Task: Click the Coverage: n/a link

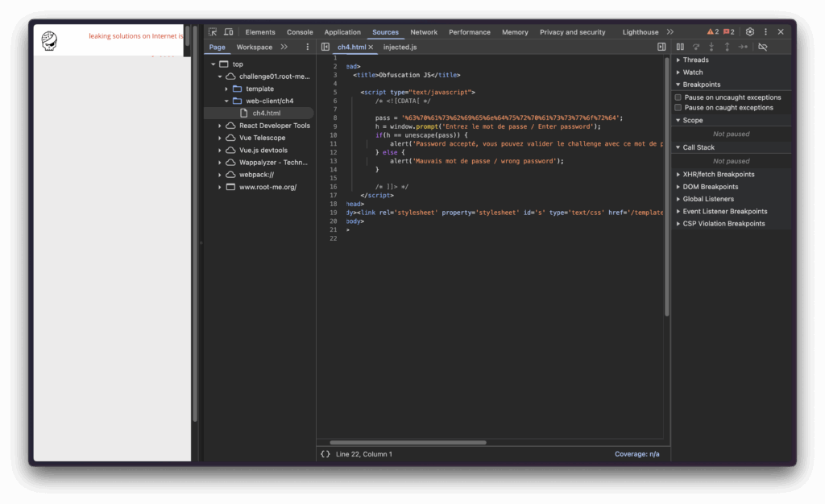Action: (636, 454)
